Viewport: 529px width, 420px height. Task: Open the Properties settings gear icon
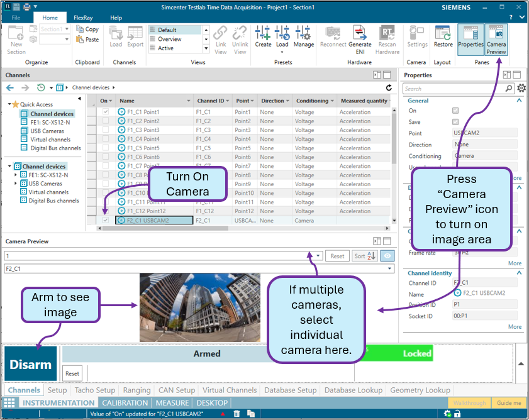tap(521, 89)
